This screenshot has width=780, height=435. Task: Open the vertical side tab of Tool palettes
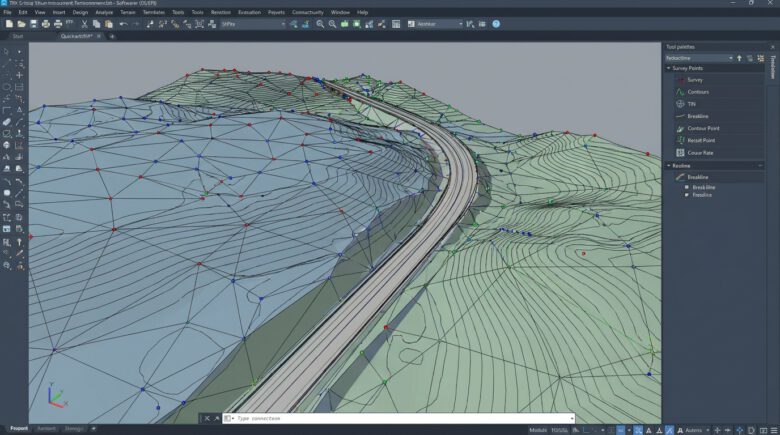click(773, 67)
